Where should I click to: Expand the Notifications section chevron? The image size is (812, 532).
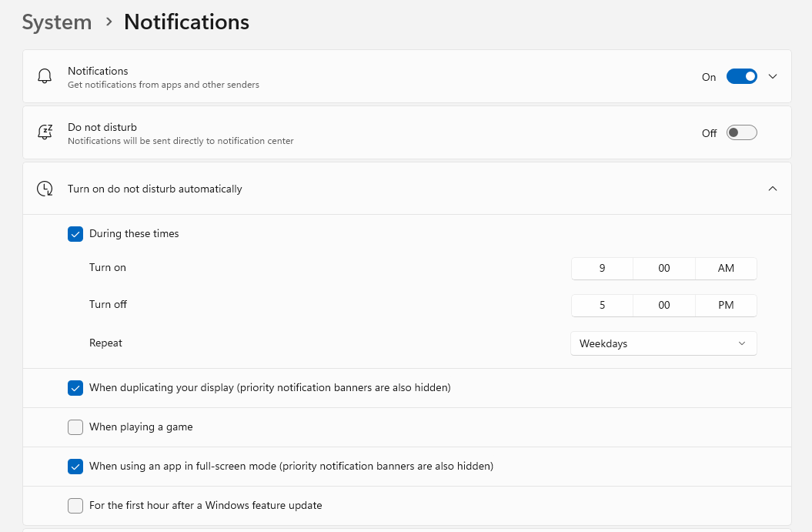click(773, 76)
